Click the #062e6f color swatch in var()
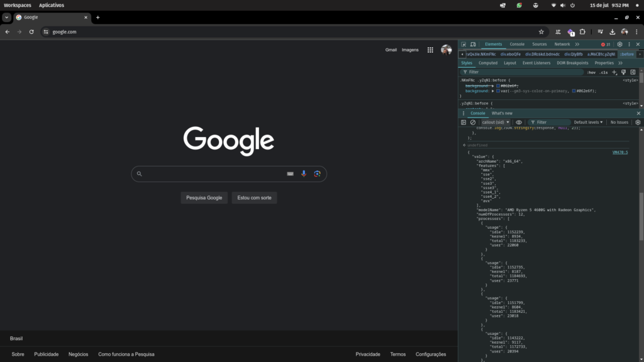 click(574, 91)
